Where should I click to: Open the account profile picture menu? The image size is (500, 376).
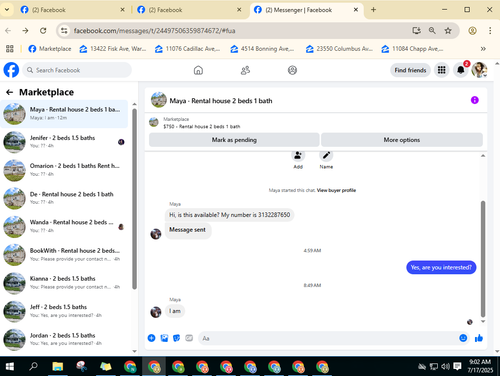pos(479,70)
